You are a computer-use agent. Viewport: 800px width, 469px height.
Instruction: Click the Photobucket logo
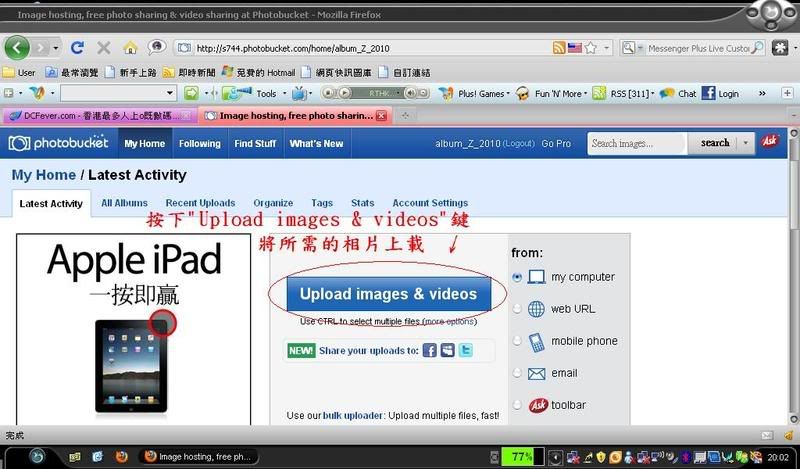58,143
